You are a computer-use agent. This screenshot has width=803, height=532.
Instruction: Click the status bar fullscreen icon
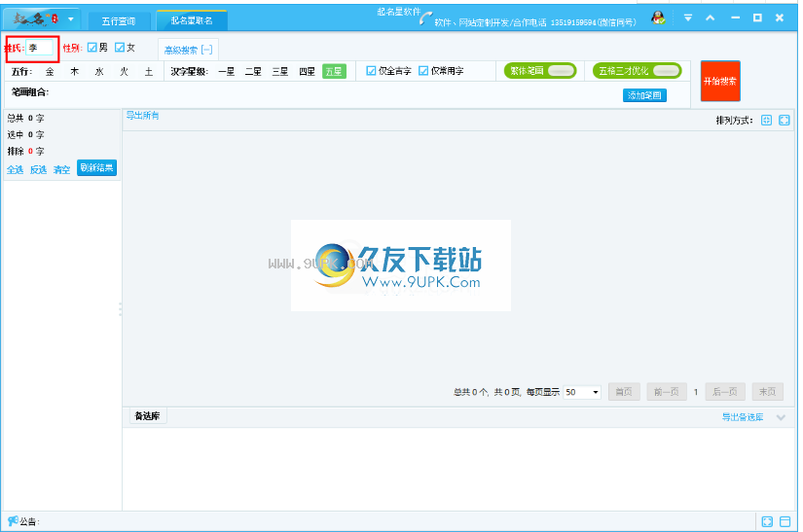pyautogui.click(x=767, y=521)
